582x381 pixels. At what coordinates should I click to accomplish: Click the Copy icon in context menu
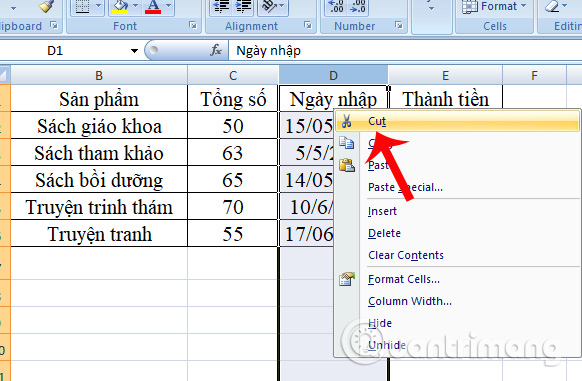point(347,143)
